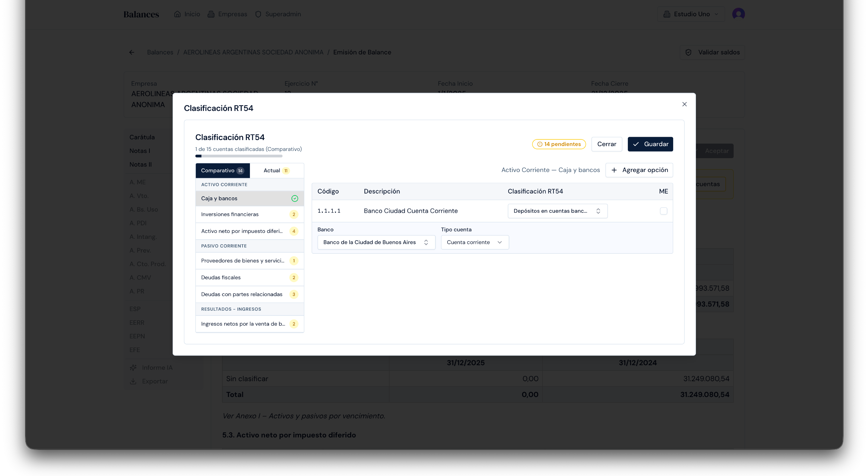Open the Banco dropdown
This screenshot has height=476, width=868.
tap(376, 242)
